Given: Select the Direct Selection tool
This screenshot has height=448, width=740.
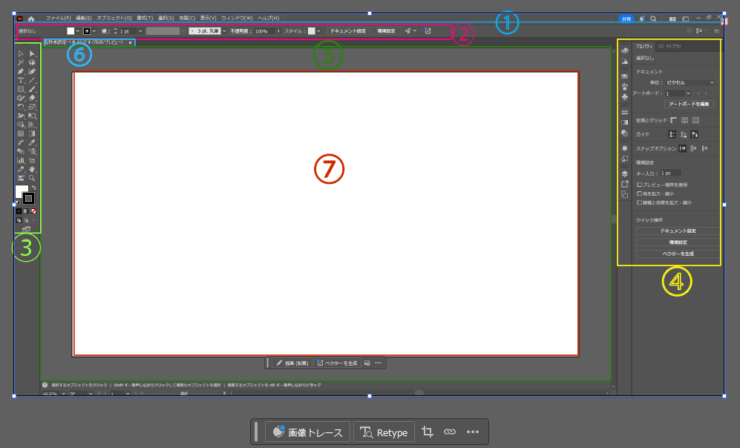Looking at the screenshot, I should 32,54.
